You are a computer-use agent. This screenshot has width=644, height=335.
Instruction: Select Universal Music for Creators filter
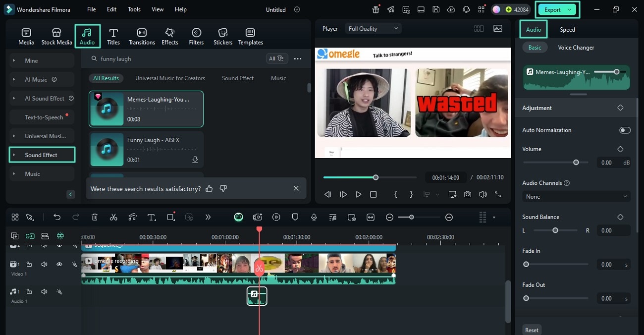(170, 78)
